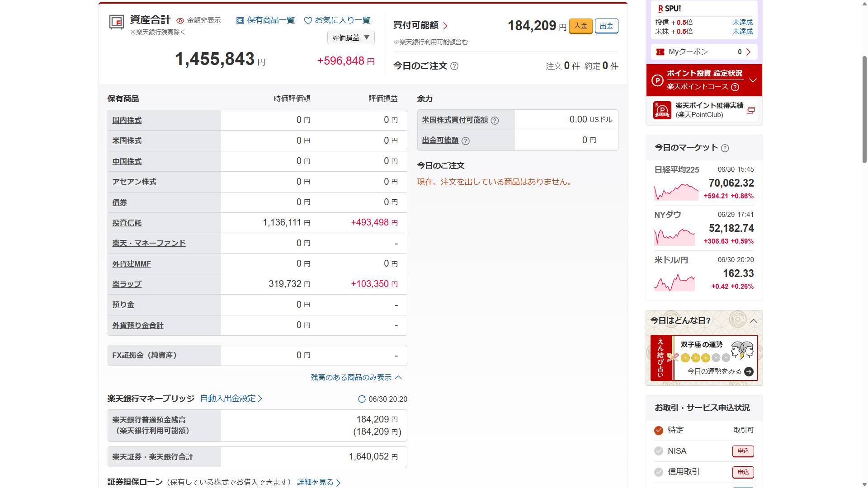Open 投資信託 holdings link
868x488 pixels.
(127, 223)
